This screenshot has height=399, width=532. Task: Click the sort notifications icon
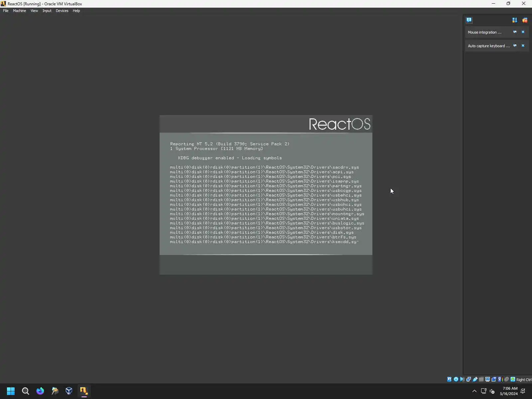coord(515,20)
